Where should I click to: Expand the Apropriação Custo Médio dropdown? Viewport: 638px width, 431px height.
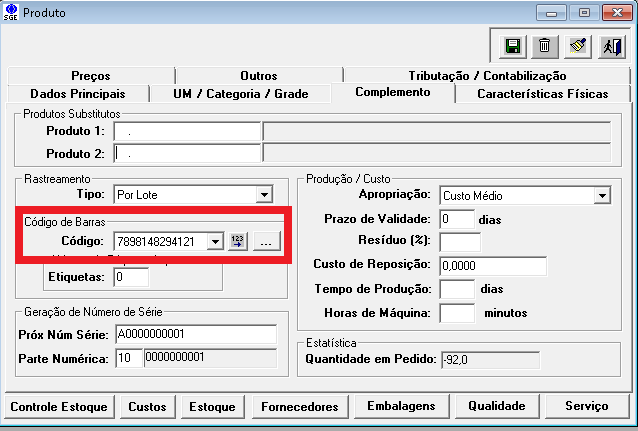click(601, 194)
